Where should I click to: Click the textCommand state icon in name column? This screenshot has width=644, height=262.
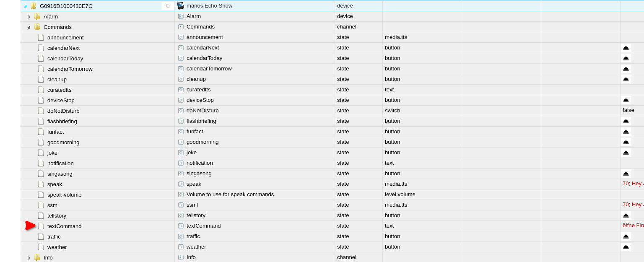click(x=181, y=226)
